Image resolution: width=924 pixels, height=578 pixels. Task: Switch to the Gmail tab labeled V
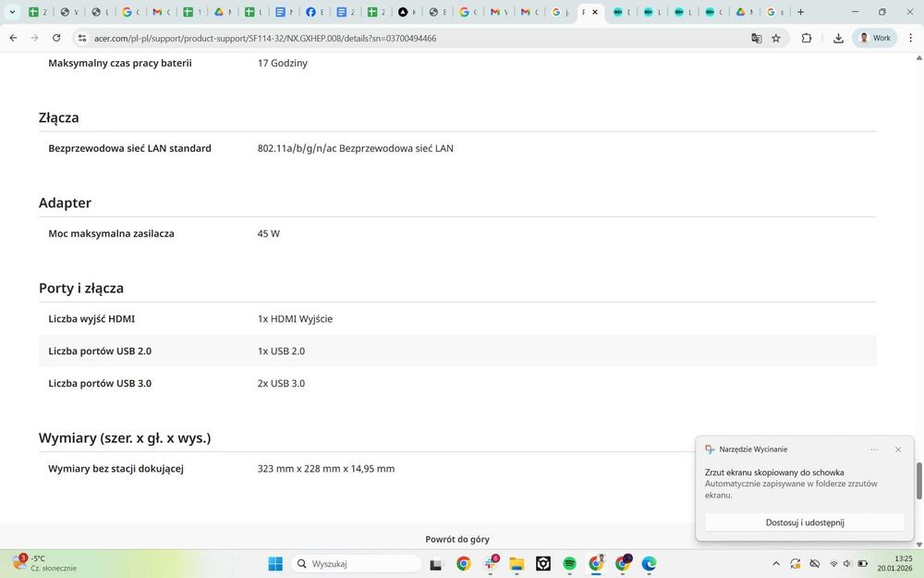[499, 12]
